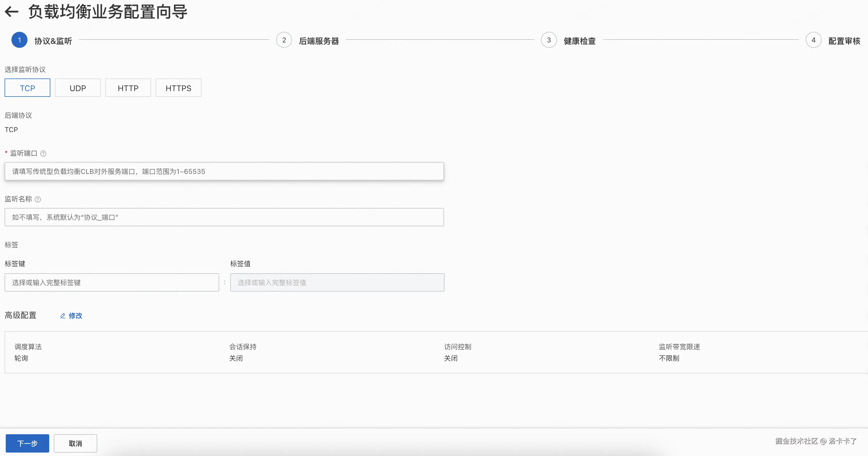The width and height of the screenshot is (868, 456).
Task: Choose HTTP as listener protocol
Action: click(x=128, y=88)
